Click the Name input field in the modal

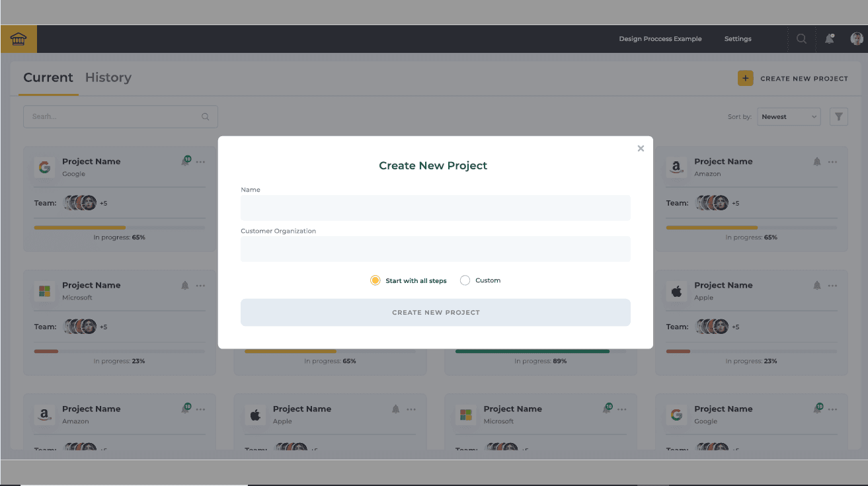pos(435,208)
